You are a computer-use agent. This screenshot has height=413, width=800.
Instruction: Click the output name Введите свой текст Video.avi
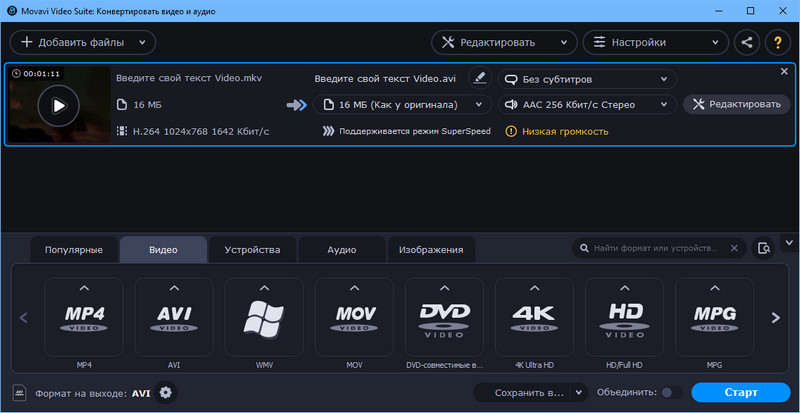pos(385,79)
